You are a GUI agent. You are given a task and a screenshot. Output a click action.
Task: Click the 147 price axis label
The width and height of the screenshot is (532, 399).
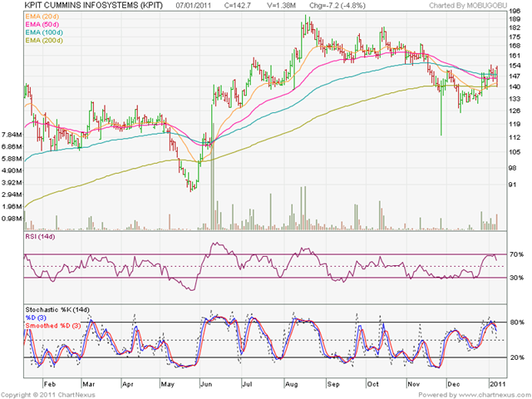click(x=515, y=76)
